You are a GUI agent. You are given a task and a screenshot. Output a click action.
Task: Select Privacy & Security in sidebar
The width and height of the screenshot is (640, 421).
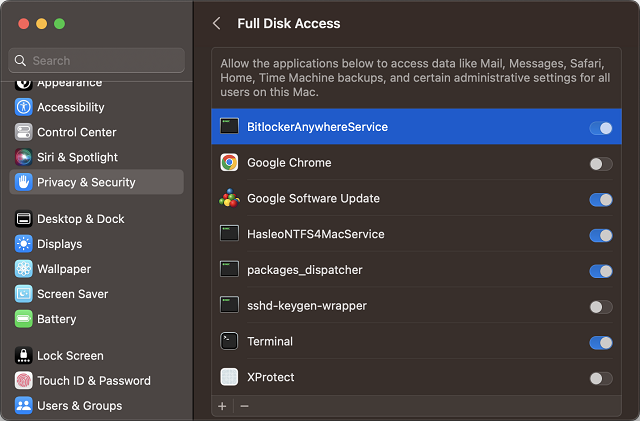pyautogui.click(x=96, y=182)
